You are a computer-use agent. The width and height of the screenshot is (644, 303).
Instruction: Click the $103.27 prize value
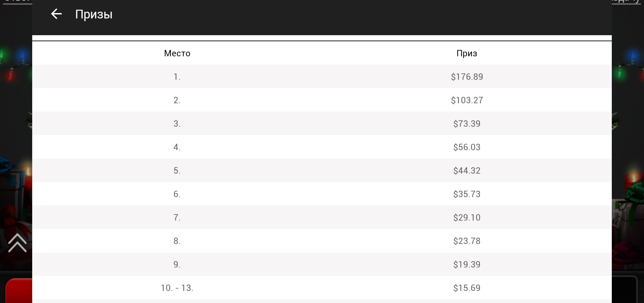467,100
